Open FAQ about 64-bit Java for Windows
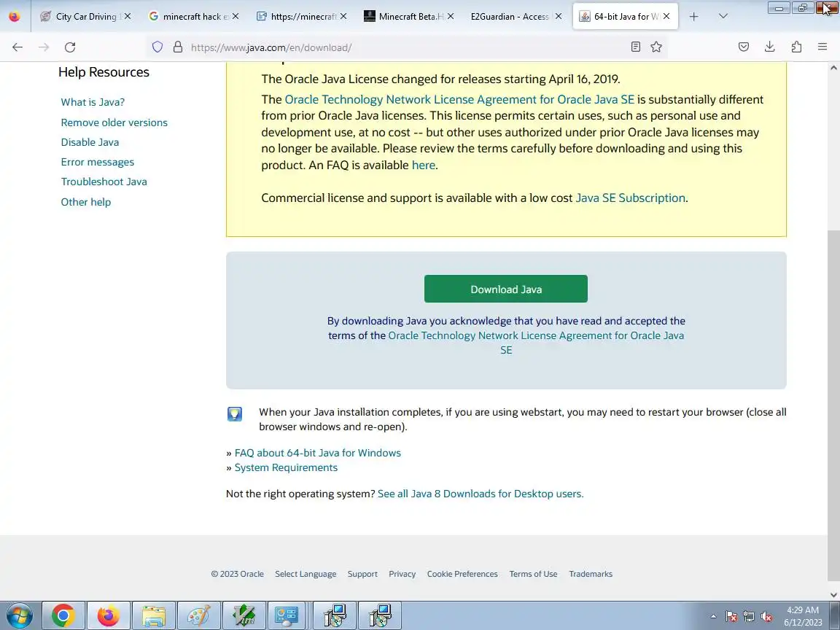The width and height of the screenshot is (840, 630). pos(318,453)
